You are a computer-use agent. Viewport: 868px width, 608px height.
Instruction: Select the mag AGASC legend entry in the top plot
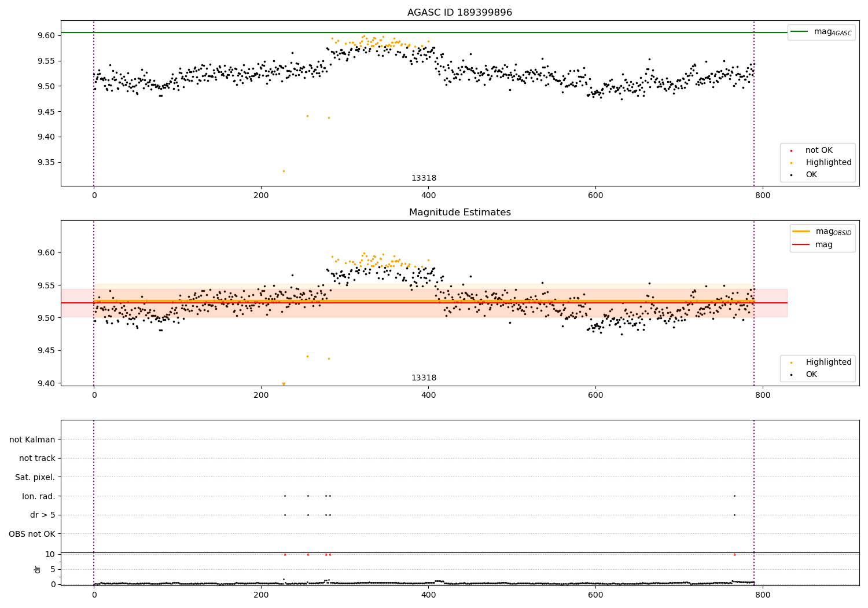[x=822, y=32]
